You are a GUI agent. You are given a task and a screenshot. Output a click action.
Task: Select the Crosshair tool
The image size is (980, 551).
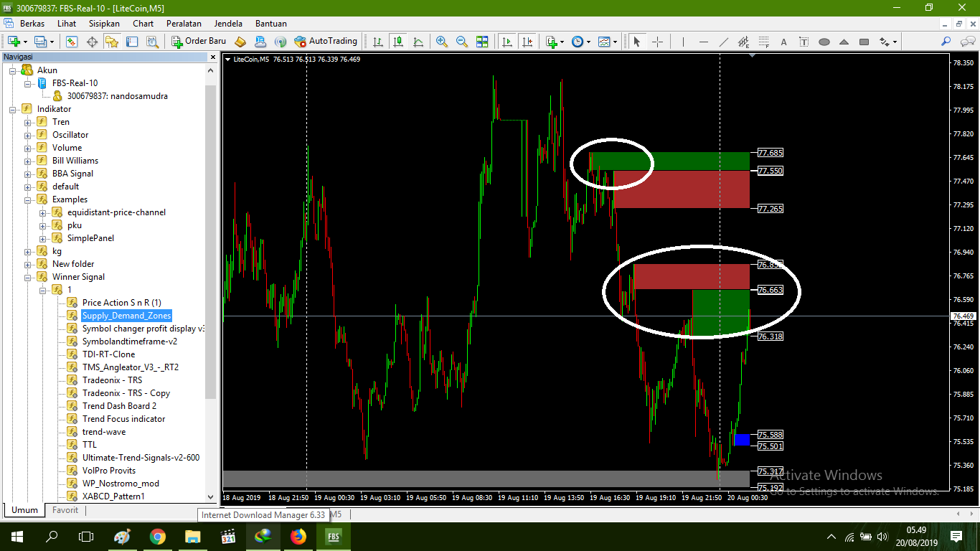[x=658, y=41]
